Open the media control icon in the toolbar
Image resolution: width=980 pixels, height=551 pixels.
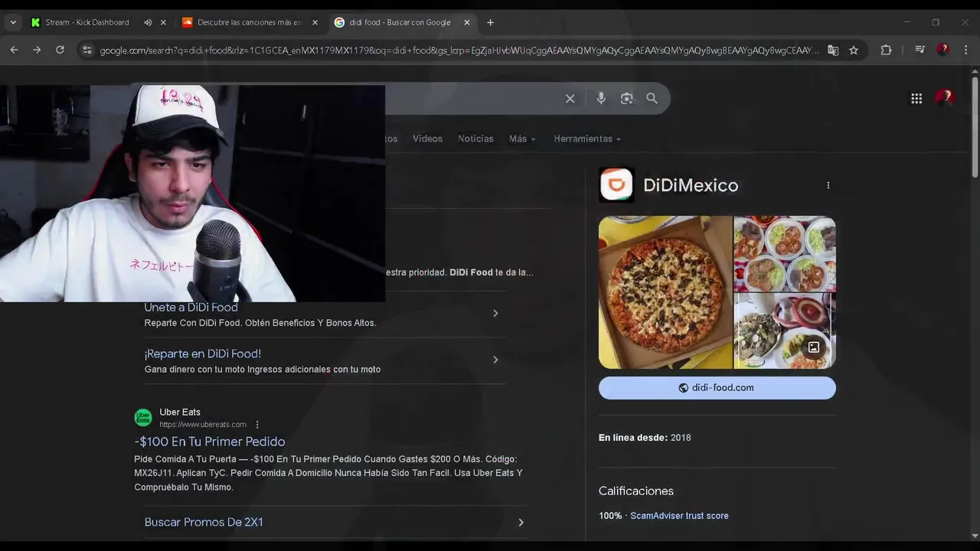(x=920, y=50)
